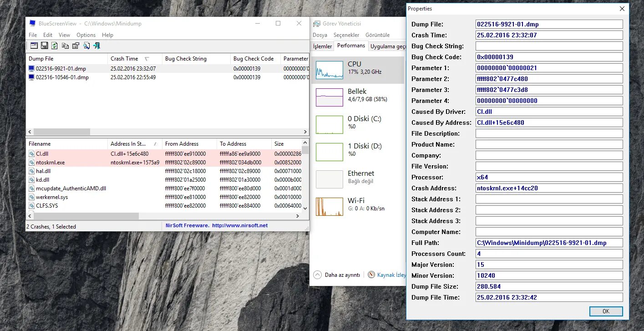Click the top crash list's right scroll arrow
This screenshot has height=331, width=644.
coord(305,132)
